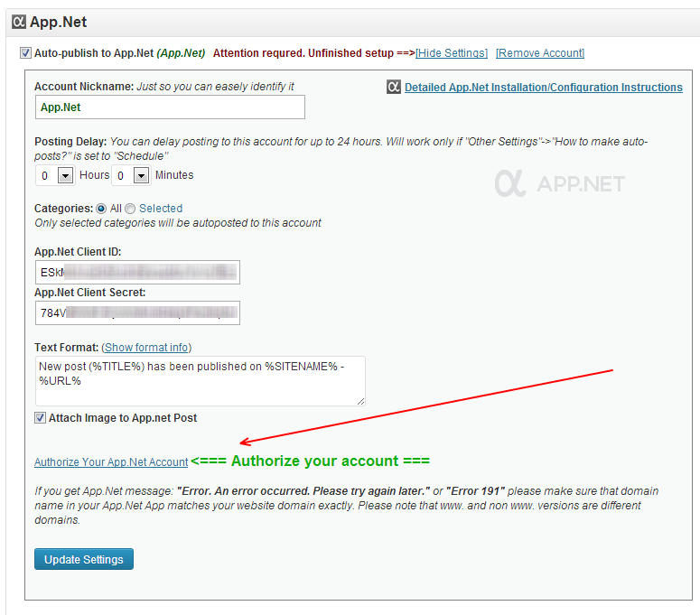The height and width of the screenshot is (615, 700).
Task: Focus the App.Net Client Secret field
Action: (137, 312)
